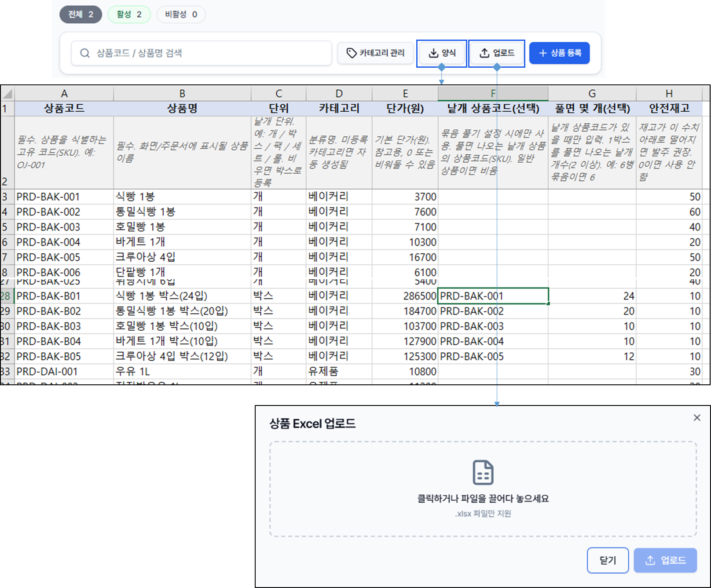This screenshot has width=711, height=588.
Task: Click the search magnifier icon
Action: click(85, 53)
